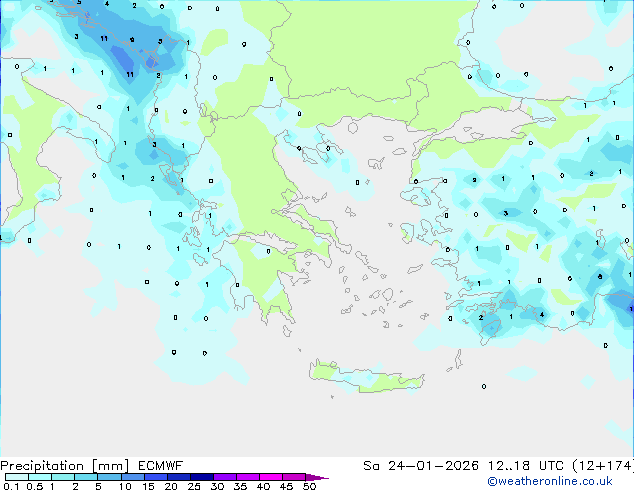634x490 pixels.
Task: Click the "15" legend scale label
Action: [148, 486]
